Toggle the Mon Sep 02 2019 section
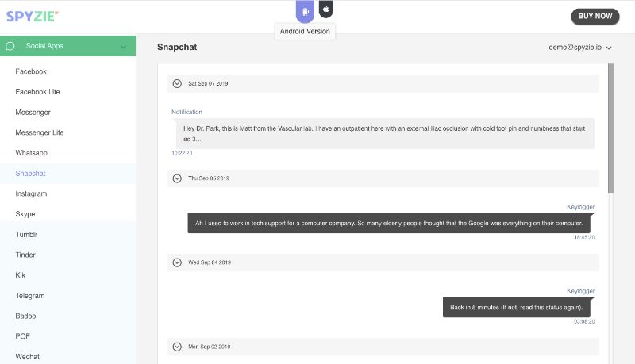The height and width of the screenshot is (364, 635). tap(177, 347)
